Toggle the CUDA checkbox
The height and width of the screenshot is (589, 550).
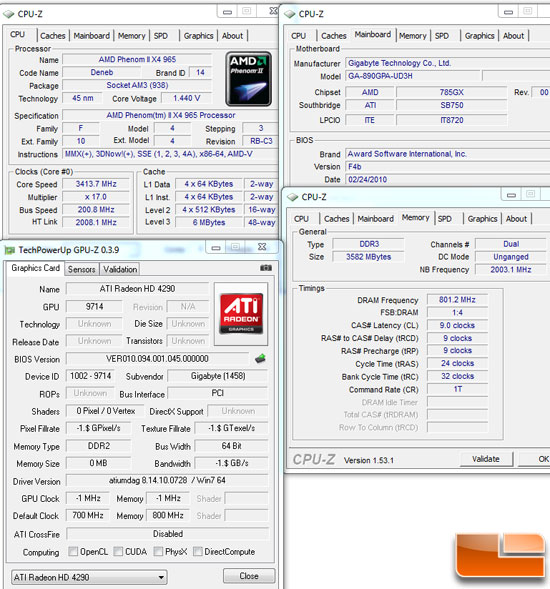click(x=118, y=551)
